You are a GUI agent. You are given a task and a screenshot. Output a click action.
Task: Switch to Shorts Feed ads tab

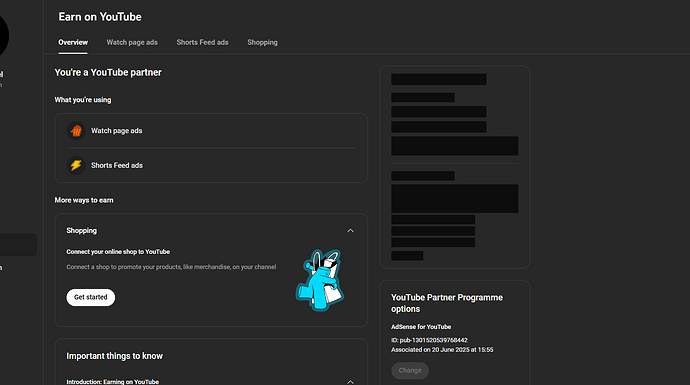202,42
